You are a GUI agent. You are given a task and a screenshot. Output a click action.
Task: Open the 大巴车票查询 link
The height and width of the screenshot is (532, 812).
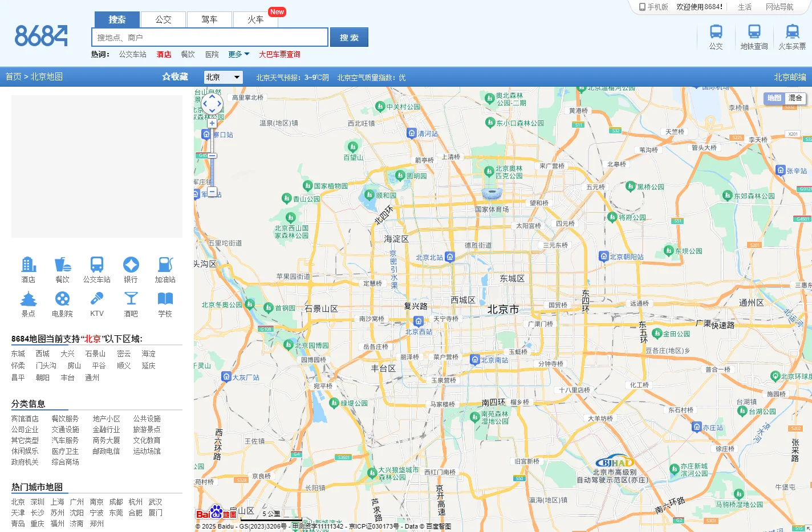pyautogui.click(x=279, y=54)
